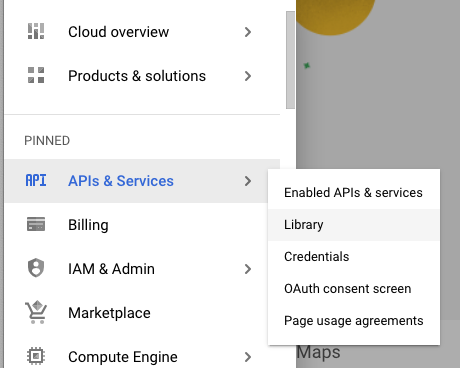The width and height of the screenshot is (460, 368).
Task: Open OAuth consent screen entry
Action: click(354, 289)
